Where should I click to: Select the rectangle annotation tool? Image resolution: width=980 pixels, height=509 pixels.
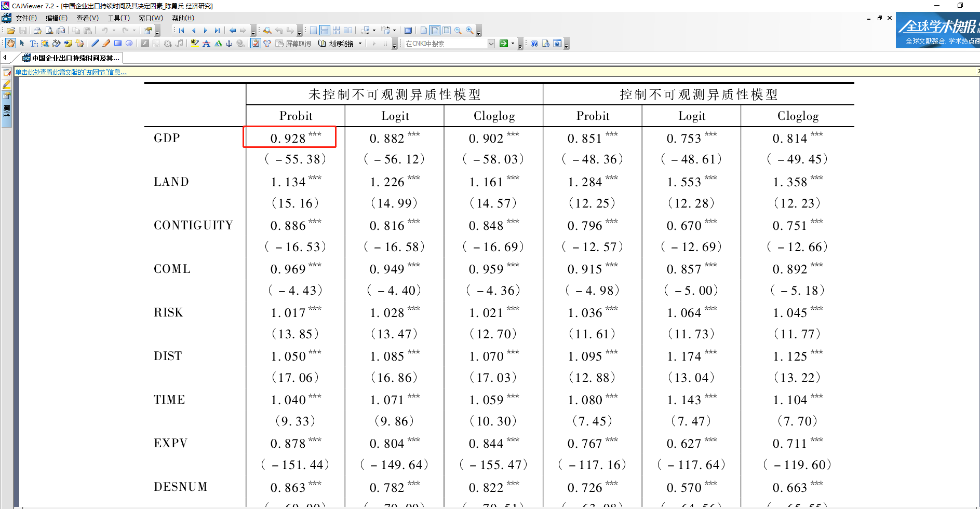[118, 44]
